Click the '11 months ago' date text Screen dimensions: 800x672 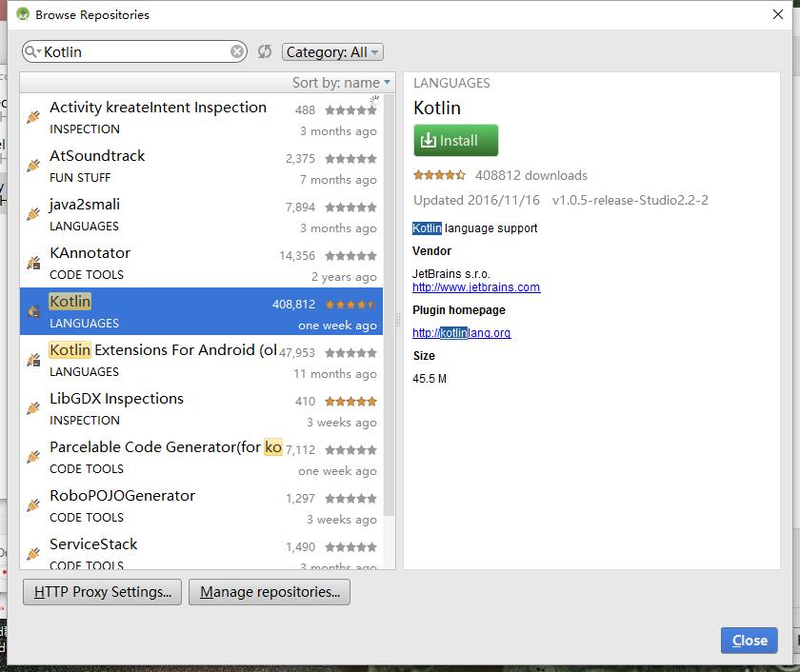335,374
